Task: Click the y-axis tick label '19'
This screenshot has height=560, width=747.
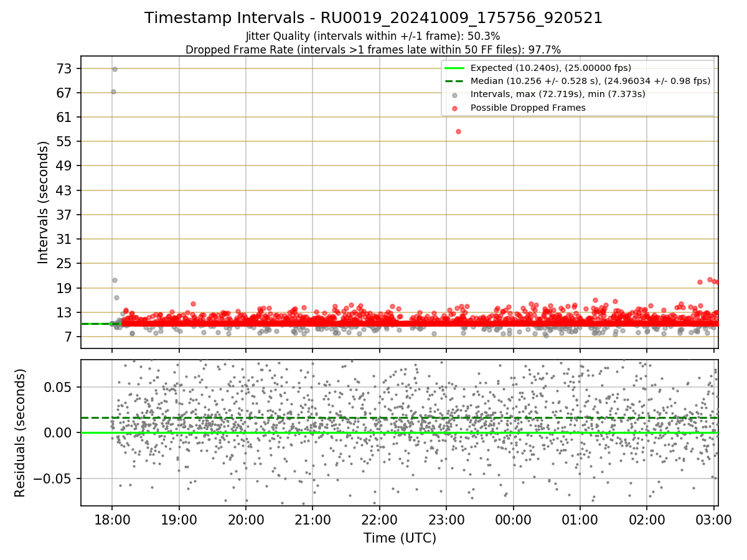Action: pyautogui.click(x=65, y=288)
